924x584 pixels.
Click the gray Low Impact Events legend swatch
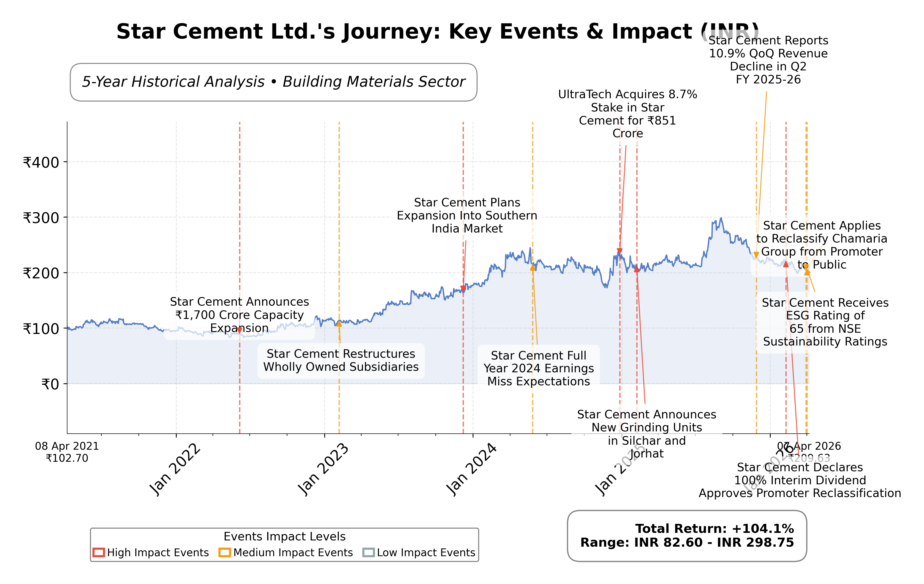point(368,552)
